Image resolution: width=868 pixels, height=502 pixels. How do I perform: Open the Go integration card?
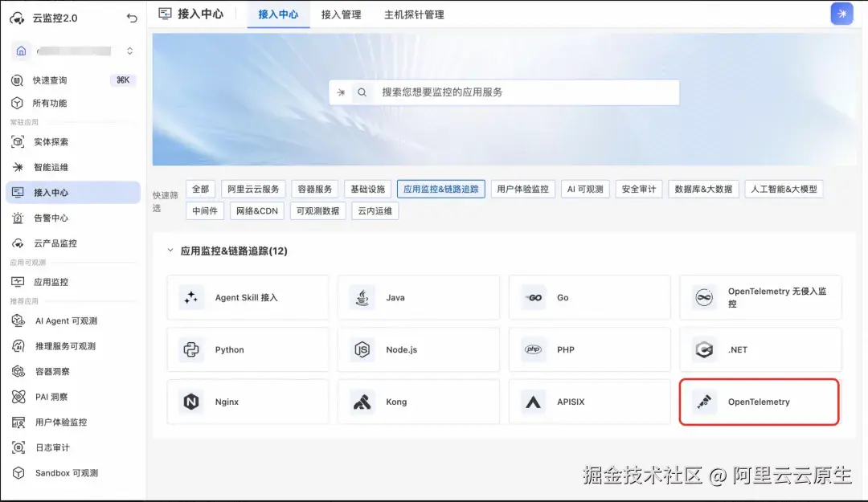click(x=590, y=298)
